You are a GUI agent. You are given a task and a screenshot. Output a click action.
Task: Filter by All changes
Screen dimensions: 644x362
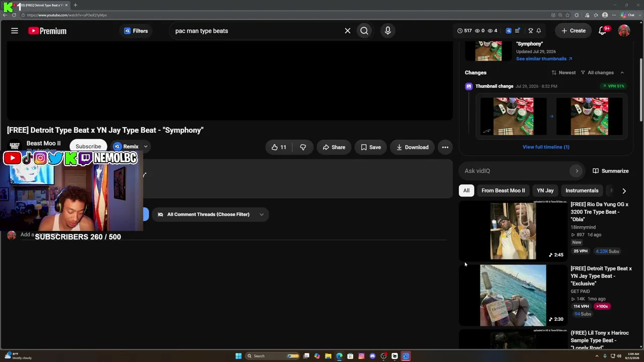pos(597,72)
